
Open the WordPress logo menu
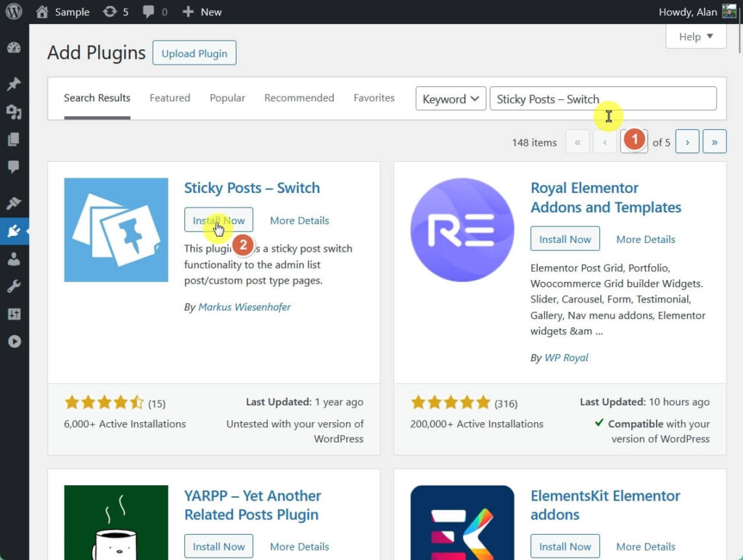point(14,12)
